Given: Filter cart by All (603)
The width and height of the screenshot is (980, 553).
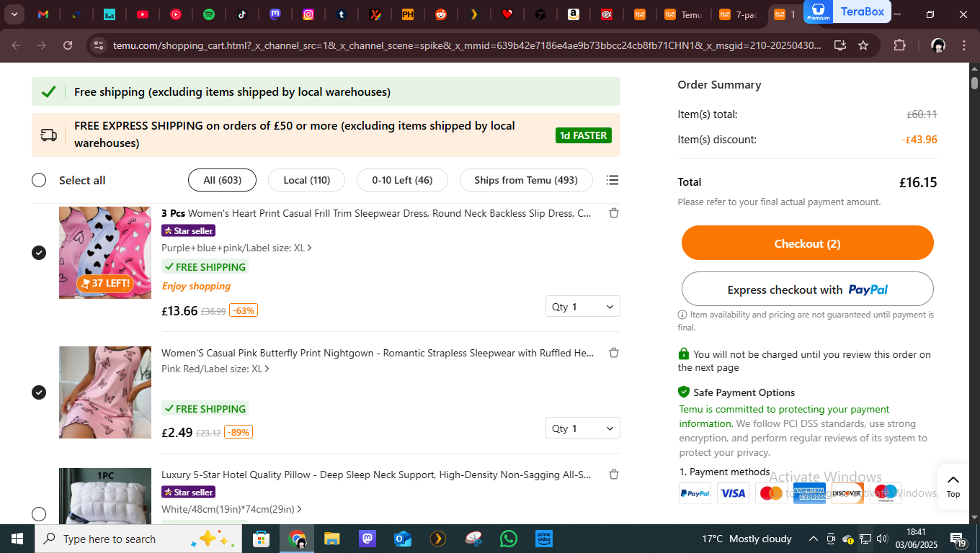Looking at the screenshot, I should [x=222, y=180].
